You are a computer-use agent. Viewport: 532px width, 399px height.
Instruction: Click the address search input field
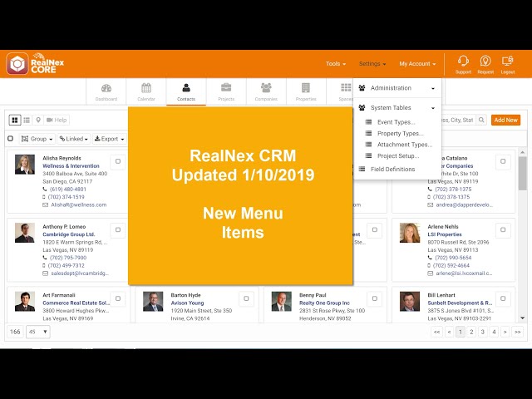point(458,120)
